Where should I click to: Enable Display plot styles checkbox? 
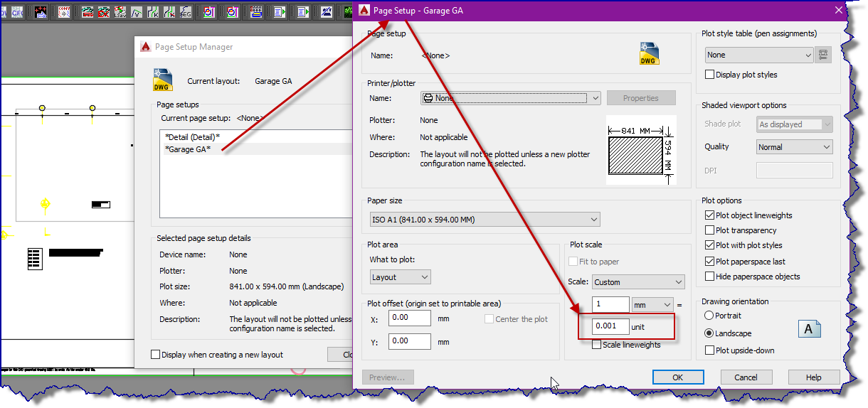[x=710, y=75]
